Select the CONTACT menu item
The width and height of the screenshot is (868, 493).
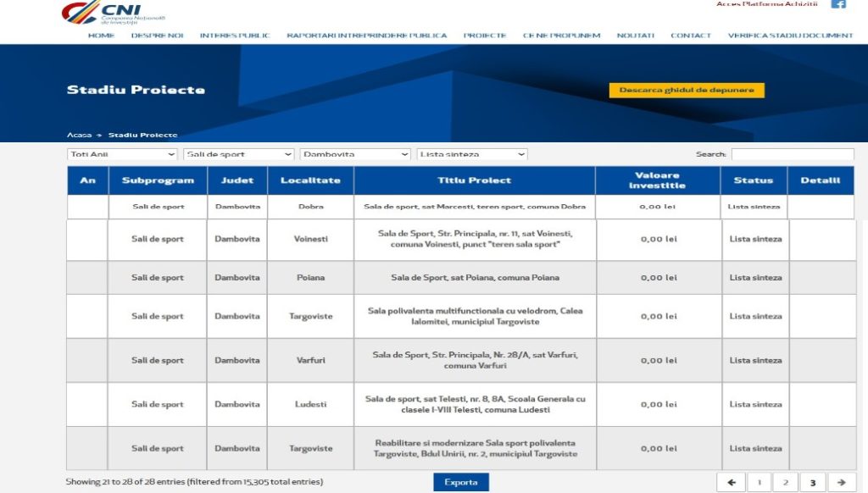[691, 36]
